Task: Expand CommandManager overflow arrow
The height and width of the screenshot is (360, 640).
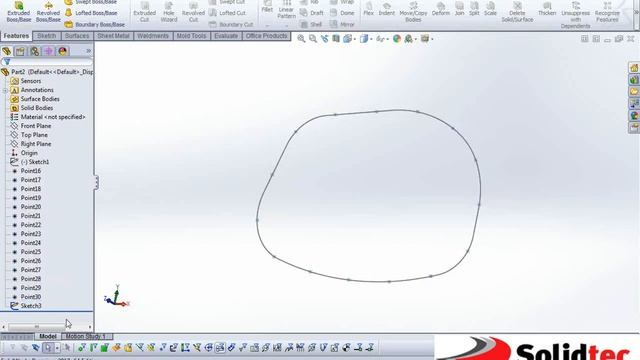Action: point(636,13)
